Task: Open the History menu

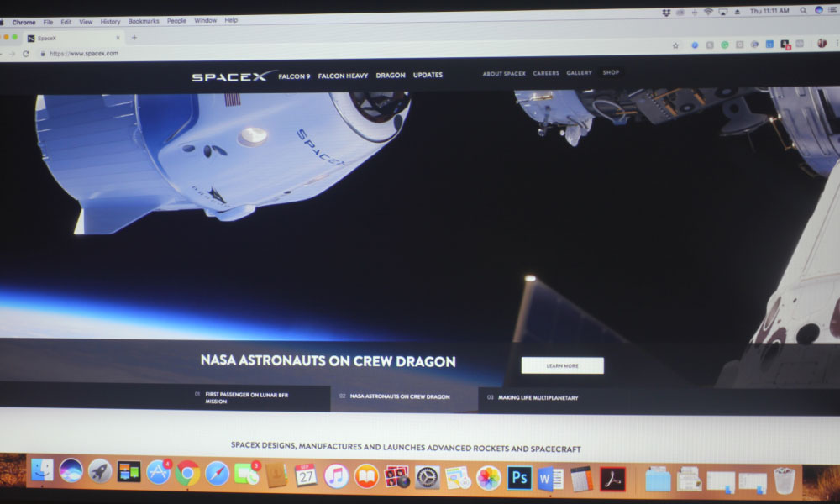Action: point(110,22)
